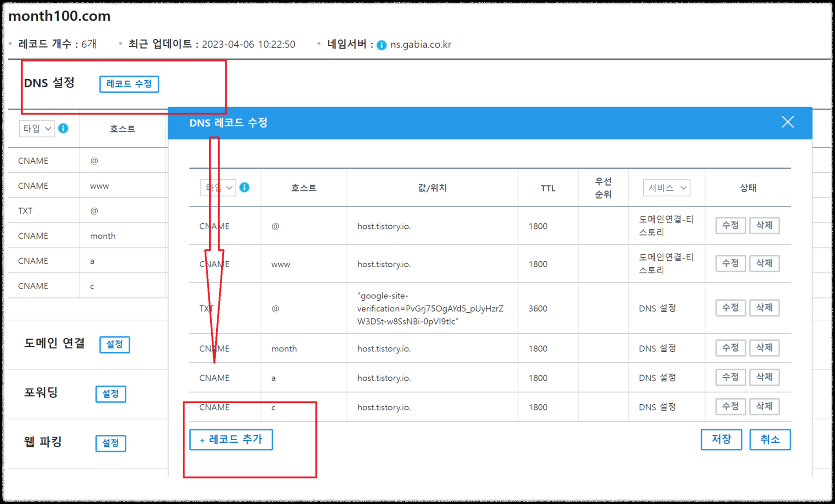Close the DNS 레코드 수정 dialog
The height and width of the screenshot is (504, 835).
(788, 122)
